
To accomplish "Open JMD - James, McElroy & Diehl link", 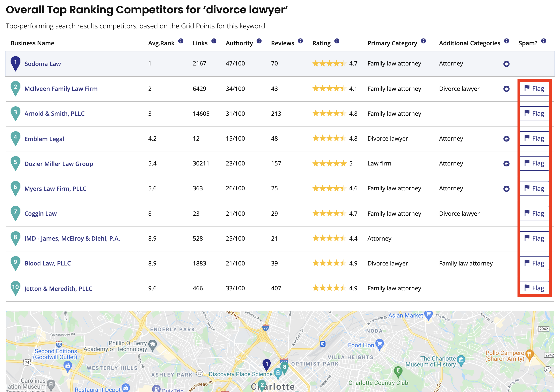I will click(72, 238).
